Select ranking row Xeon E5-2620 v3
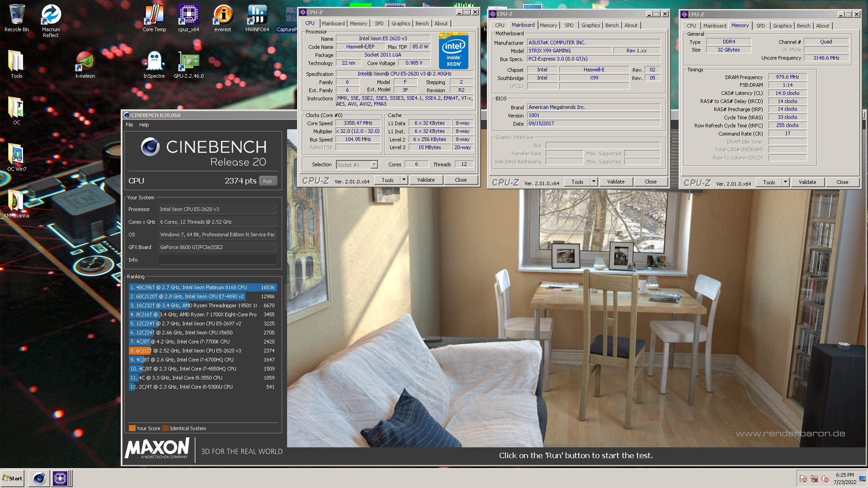Viewport: 868px width, 488px height. click(203, 351)
